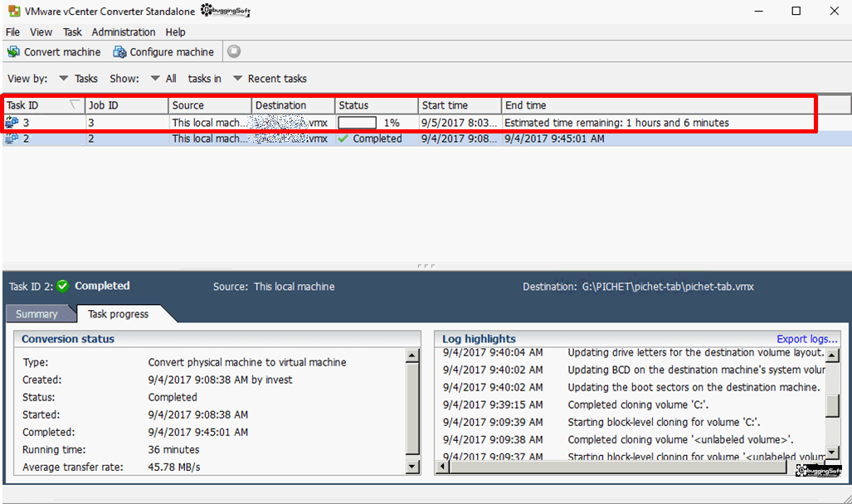Viewport: 852px width, 504px height.
Task: Open the Help menu
Action: point(176,32)
